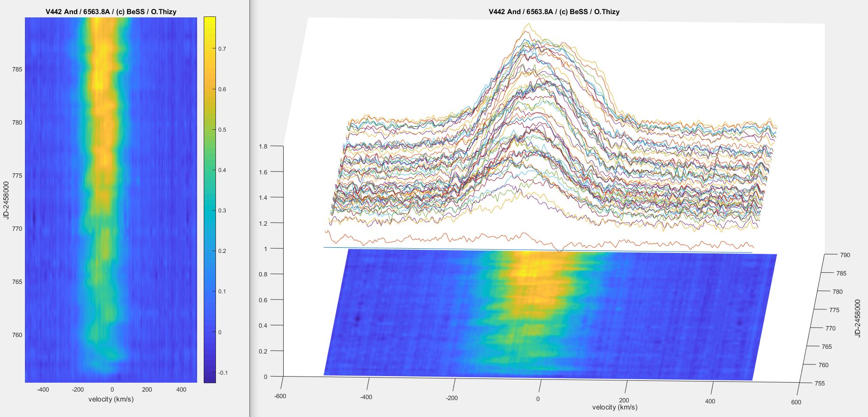
Task: Click the -0.1 tick label on colorbar
Action: (222, 373)
